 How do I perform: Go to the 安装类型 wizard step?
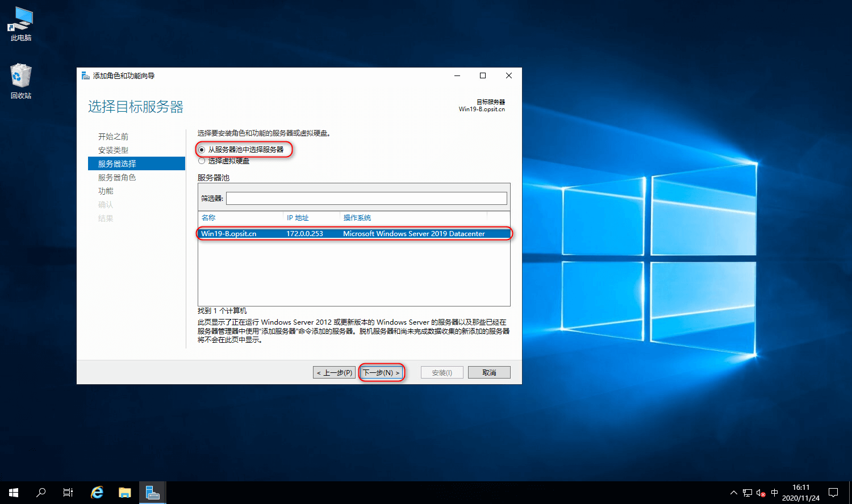click(x=114, y=150)
